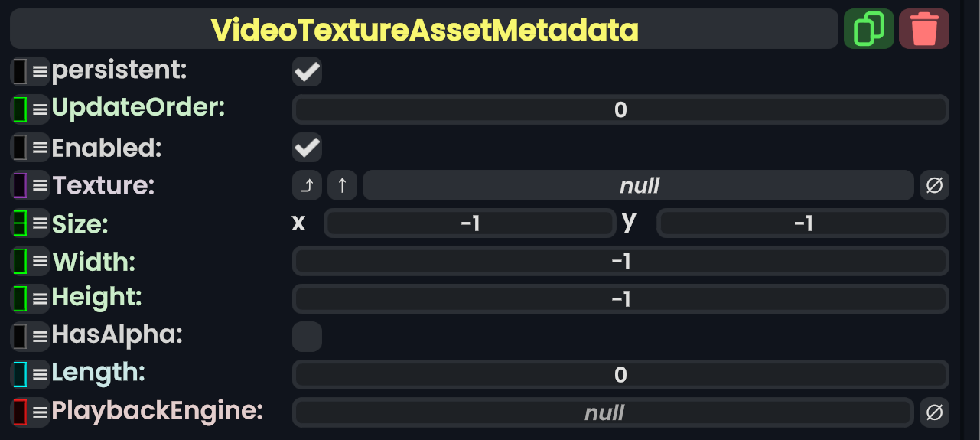980x440 pixels.
Task: Clear the PlaybackEngine reference with null button
Action: (934, 412)
